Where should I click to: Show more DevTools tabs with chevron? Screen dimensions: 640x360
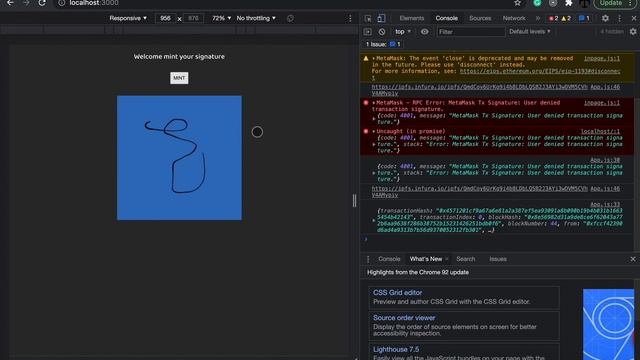coord(538,18)
